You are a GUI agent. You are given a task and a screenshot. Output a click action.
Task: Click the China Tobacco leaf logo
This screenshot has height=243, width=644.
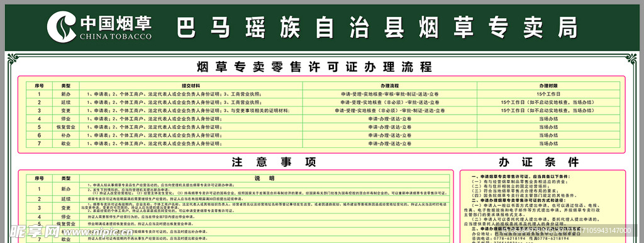click(61, 26)
